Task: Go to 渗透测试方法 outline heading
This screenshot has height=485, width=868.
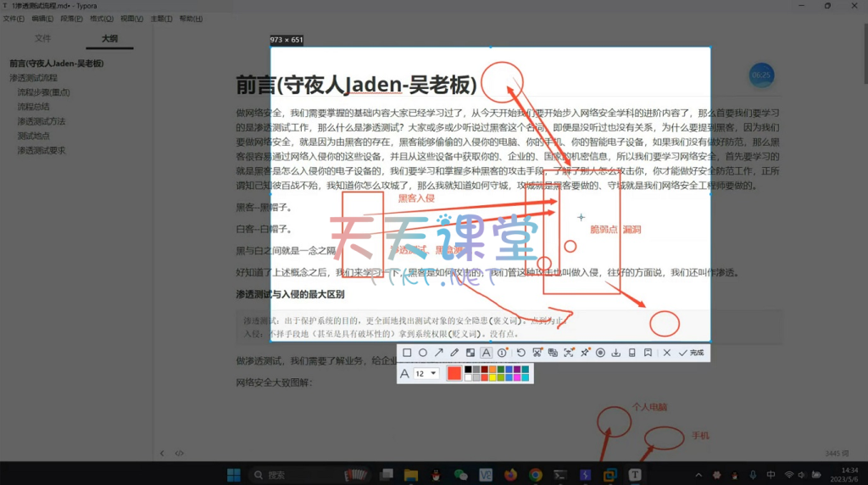Action: point(42,121)
